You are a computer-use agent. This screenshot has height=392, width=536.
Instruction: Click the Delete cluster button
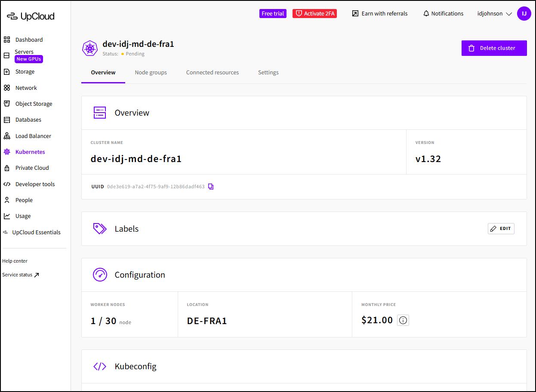coord(494,48)
